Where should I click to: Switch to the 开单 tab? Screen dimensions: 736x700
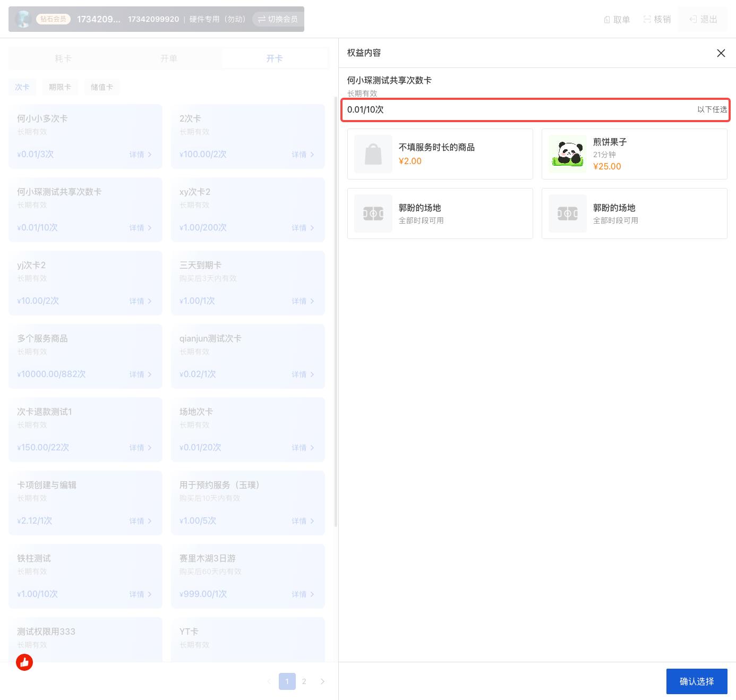point(169,58)
